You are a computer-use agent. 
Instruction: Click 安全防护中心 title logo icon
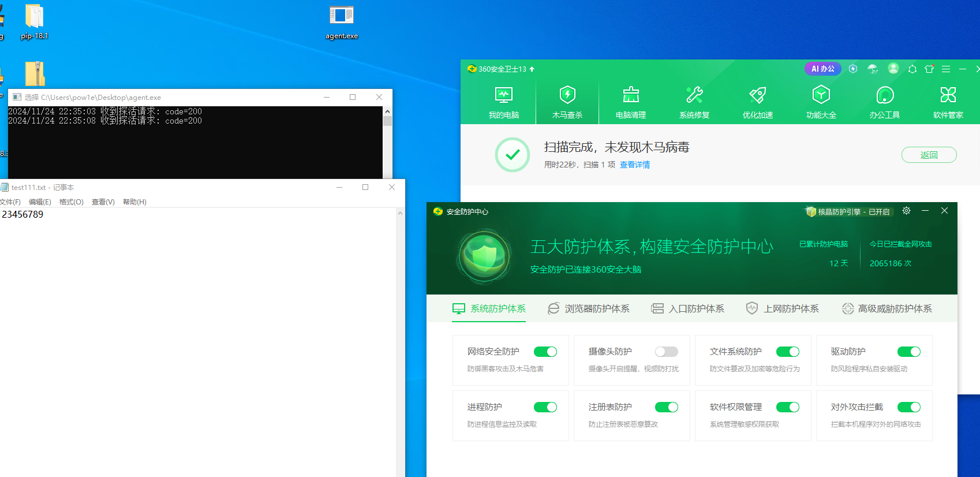coord(438,211)
